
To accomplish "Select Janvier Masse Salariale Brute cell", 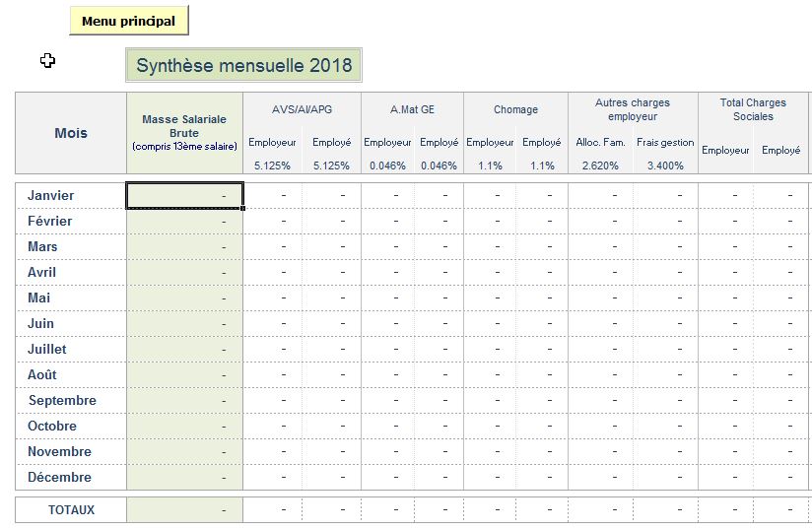I will (x=184, y=196).
